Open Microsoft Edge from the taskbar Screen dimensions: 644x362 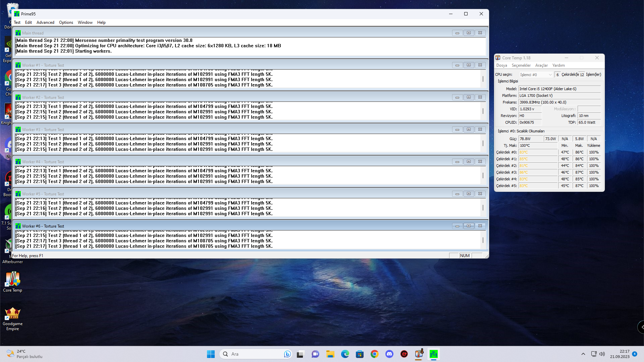345,354
